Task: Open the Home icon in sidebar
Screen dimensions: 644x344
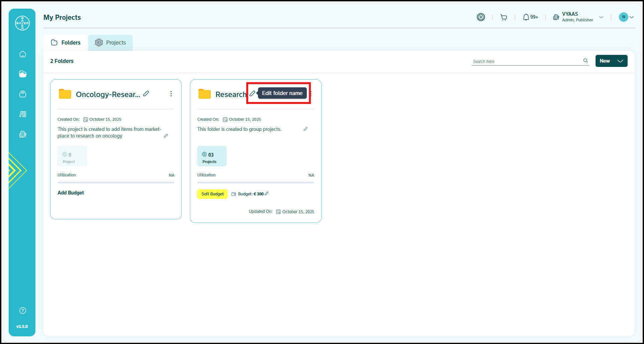Action: [x=23, y=54]
